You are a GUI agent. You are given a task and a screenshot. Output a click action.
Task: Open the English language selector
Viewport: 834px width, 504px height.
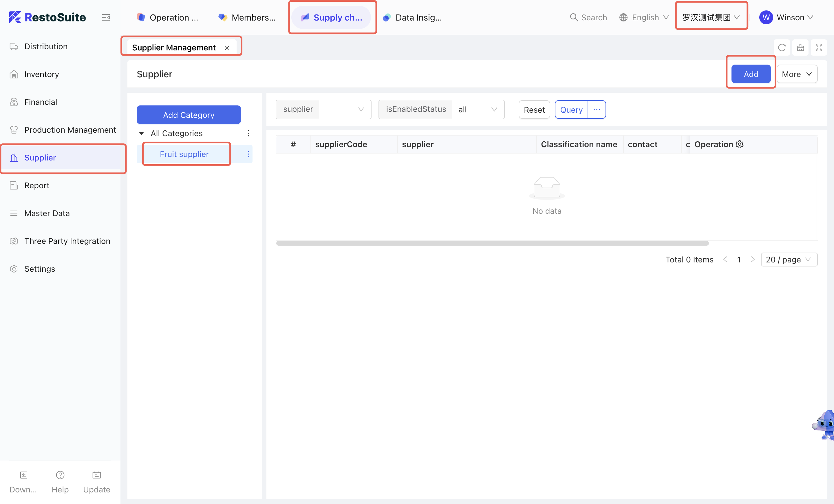pyautogui.click(x=644, y=17)
